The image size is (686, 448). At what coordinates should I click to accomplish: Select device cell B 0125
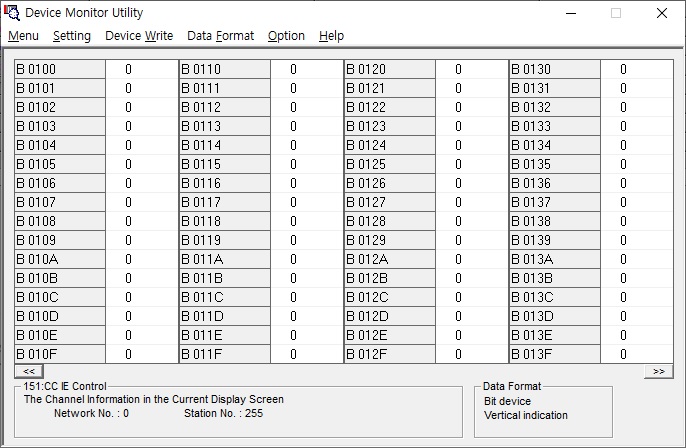coord(390,164)
